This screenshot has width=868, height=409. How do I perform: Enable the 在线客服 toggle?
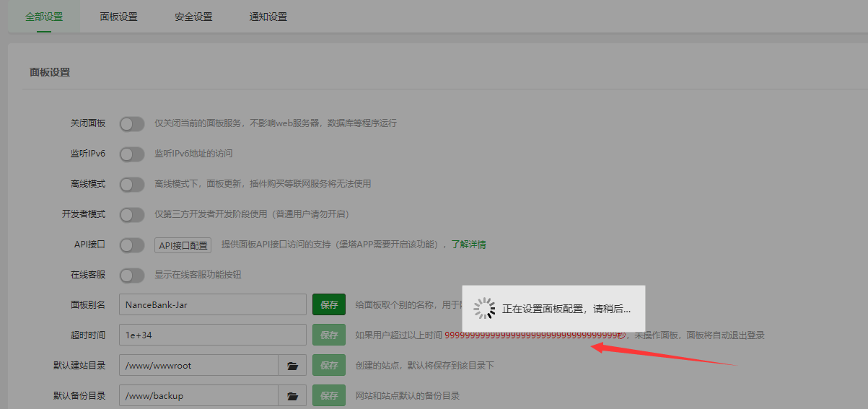coord(132,276)
